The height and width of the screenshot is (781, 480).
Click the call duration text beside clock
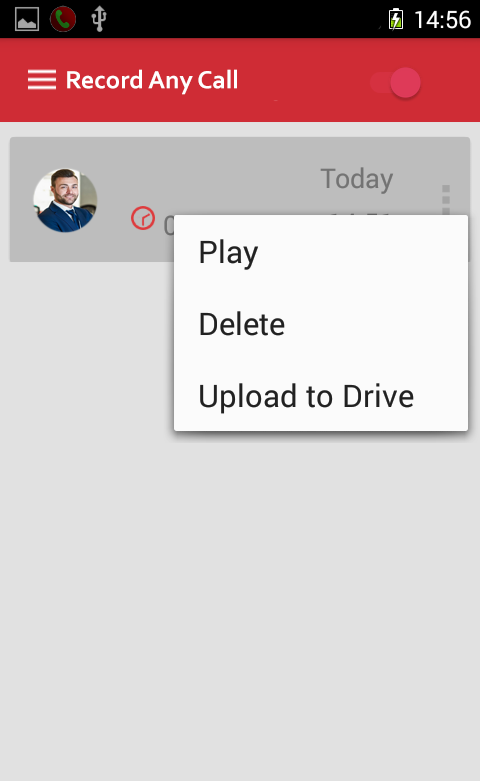point(169,226)
